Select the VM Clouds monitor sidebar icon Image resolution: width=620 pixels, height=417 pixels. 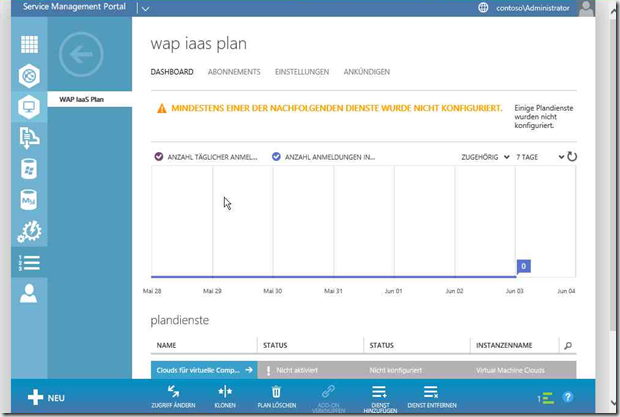point(29,107)
